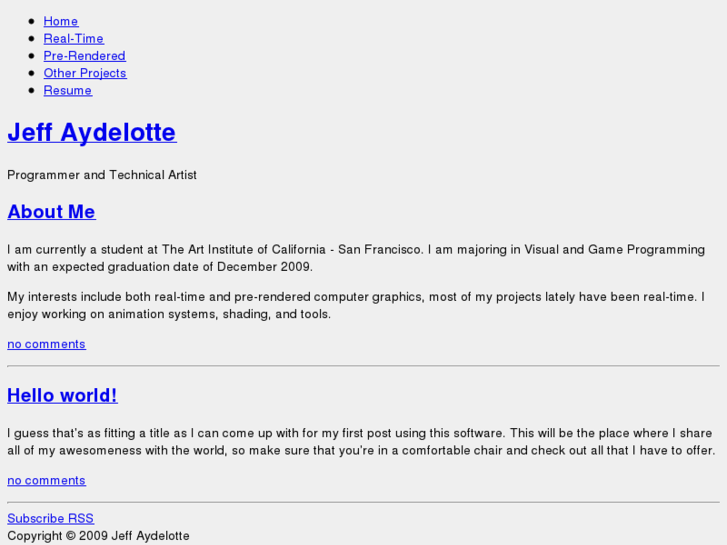Open the Pre-Rendered navigation link
The height and width of the screenshot is (545, 727).
[x=84, y=56]
